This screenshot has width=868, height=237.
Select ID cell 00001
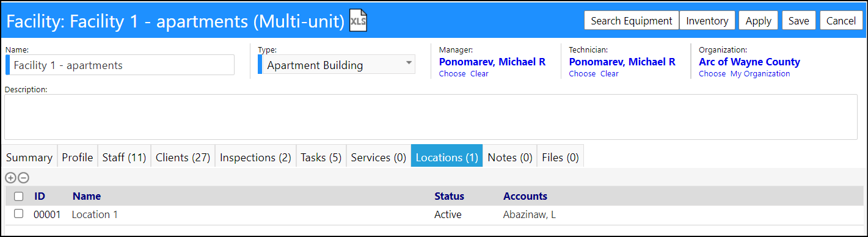[x=47, y=214]
